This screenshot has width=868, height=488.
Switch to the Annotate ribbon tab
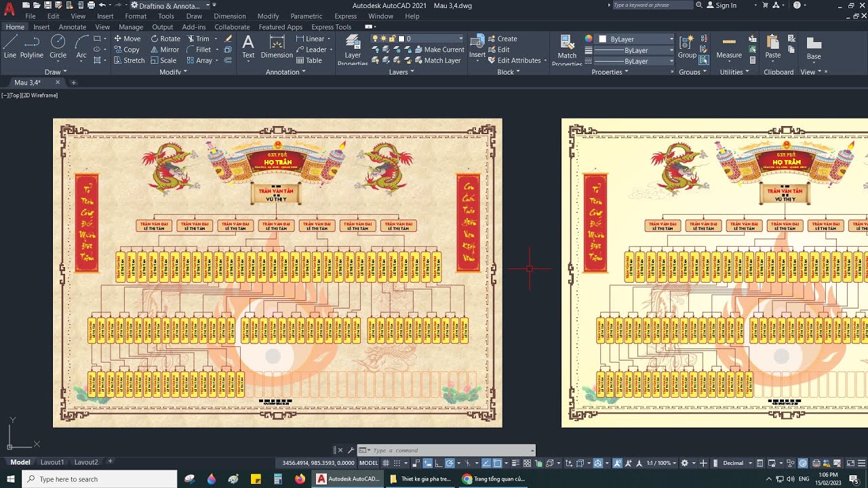click(x=73, y=27)
